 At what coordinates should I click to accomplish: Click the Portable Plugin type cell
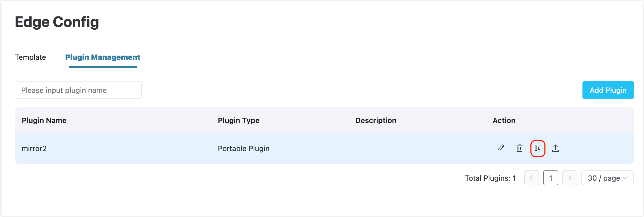pos(244,148)
